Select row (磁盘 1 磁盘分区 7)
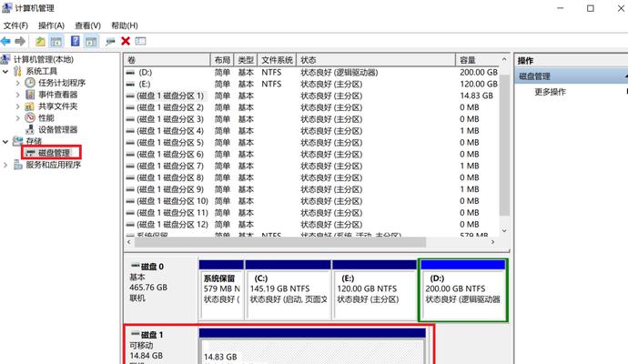Viewport: 628px width, 364px height. click(x=311, y=166)
